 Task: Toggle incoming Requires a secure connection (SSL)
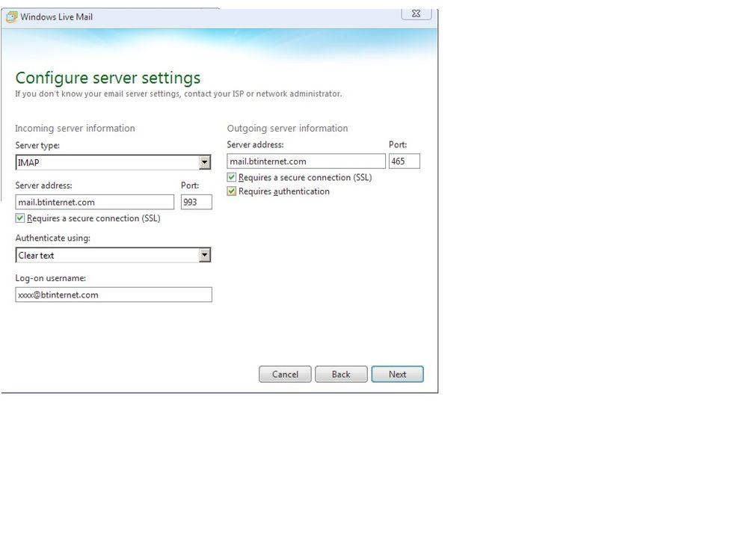tap(20, 218)
